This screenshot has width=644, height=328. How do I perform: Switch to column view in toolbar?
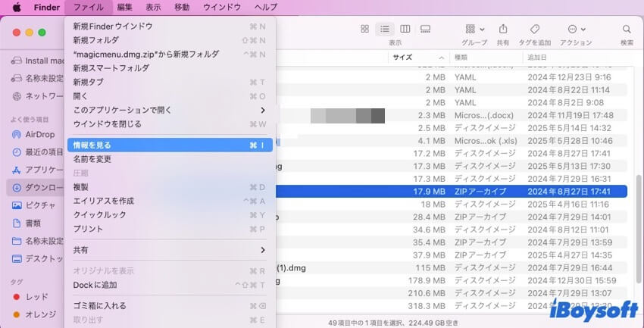pos(405,29)
